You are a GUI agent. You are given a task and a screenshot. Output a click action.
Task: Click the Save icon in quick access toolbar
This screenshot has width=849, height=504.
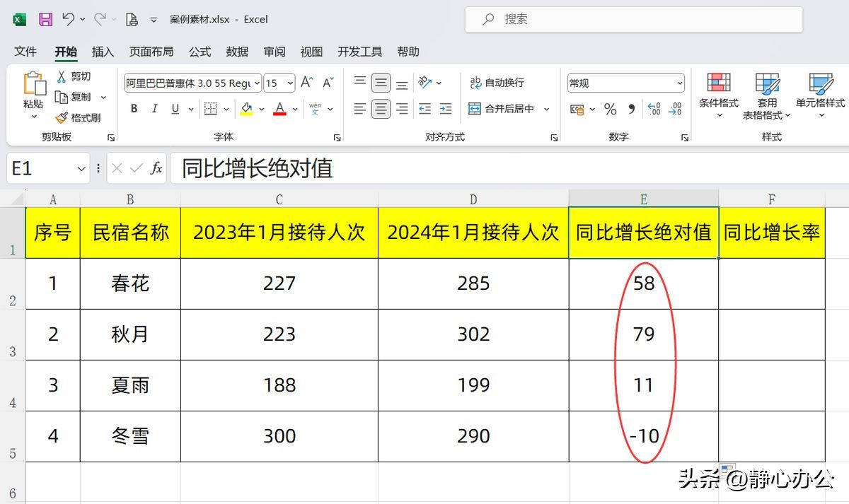pos(46,19)
